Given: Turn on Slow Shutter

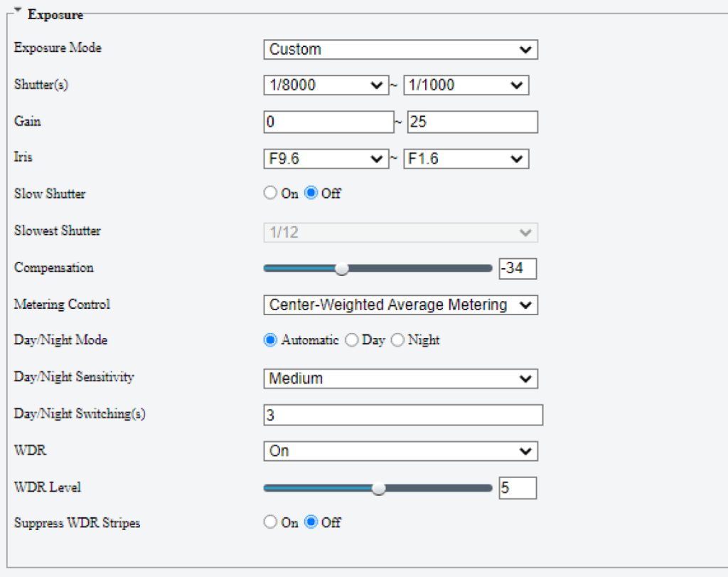Looking at the screenshot, I should click(x=270, y=192).
